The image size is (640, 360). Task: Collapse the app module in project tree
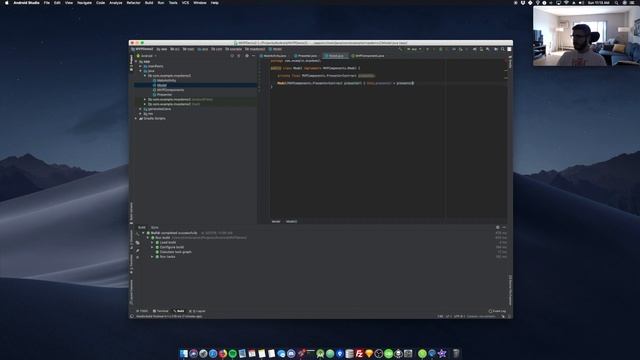click(136, 62)
